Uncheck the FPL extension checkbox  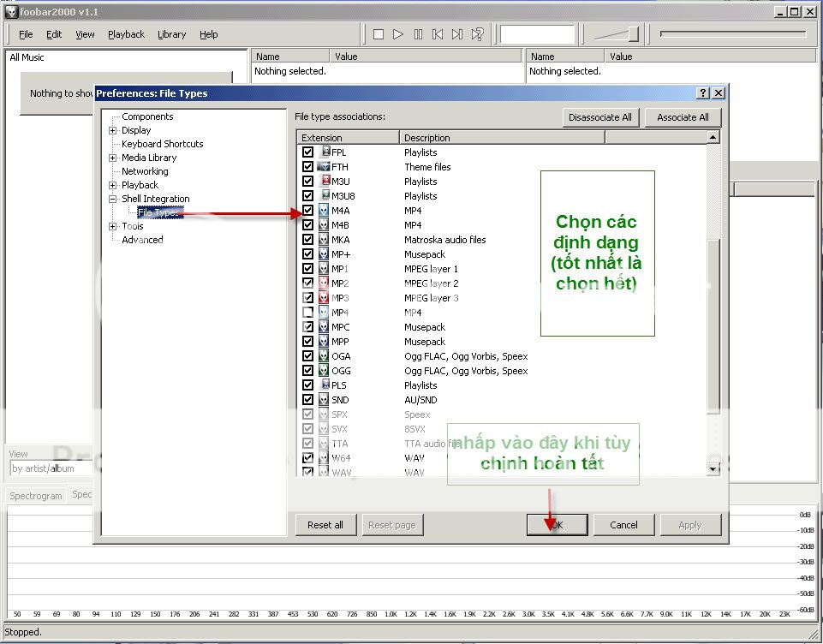point(308,152)
